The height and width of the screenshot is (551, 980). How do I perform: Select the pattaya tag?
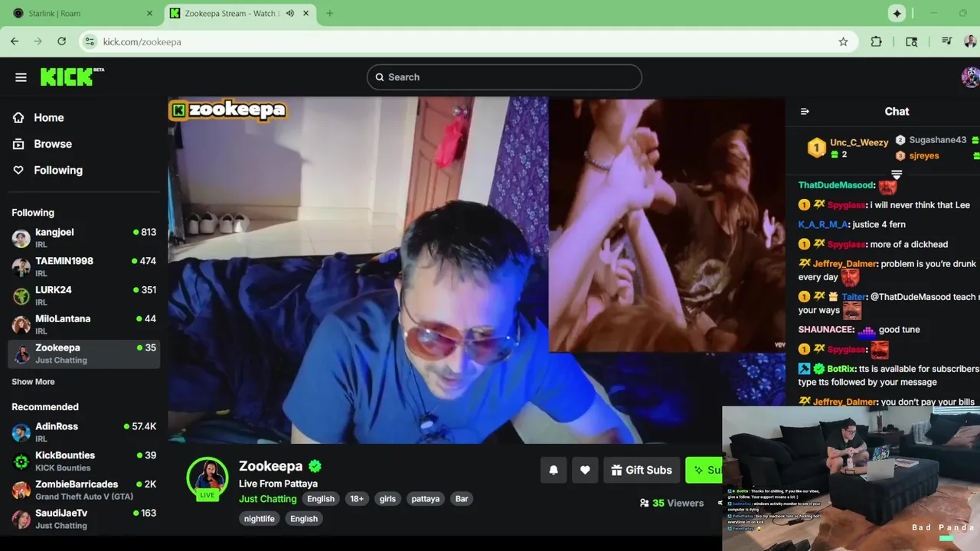[426, 499]
